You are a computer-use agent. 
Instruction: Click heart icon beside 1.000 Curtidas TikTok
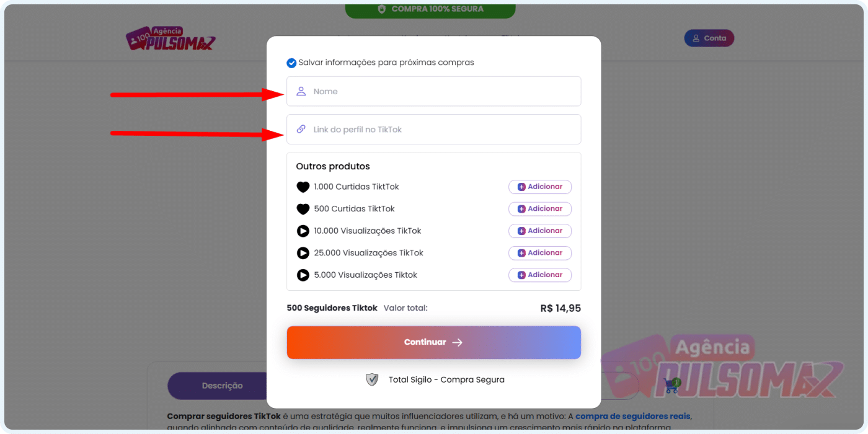(x=303, y=187)
